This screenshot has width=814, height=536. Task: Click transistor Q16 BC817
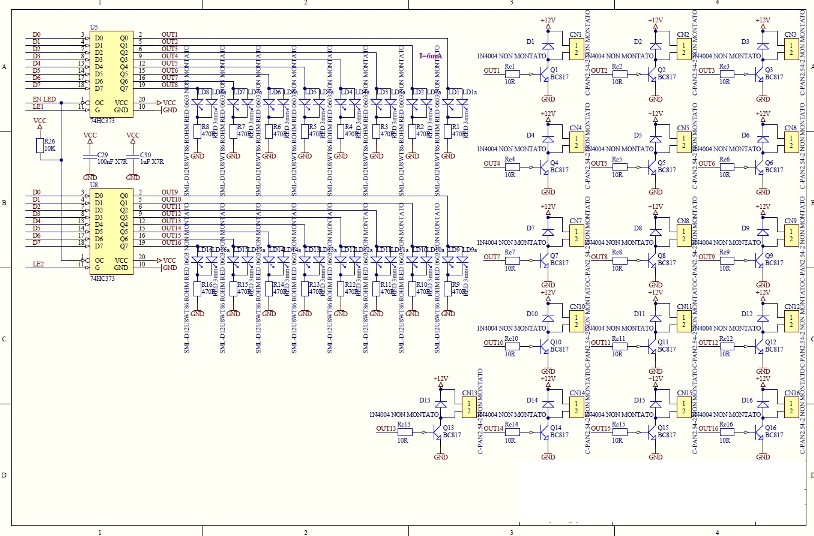point(760,432)
